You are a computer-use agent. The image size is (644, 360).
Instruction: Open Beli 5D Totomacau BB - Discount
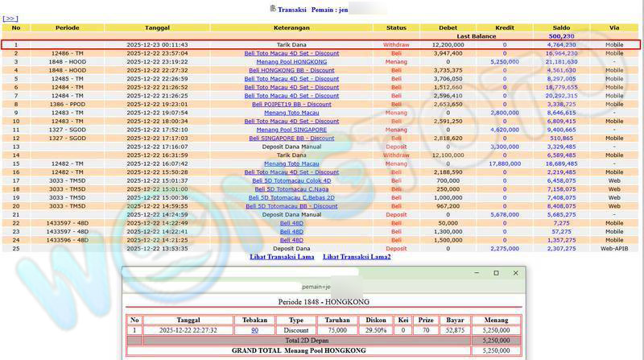pos(291,206)
